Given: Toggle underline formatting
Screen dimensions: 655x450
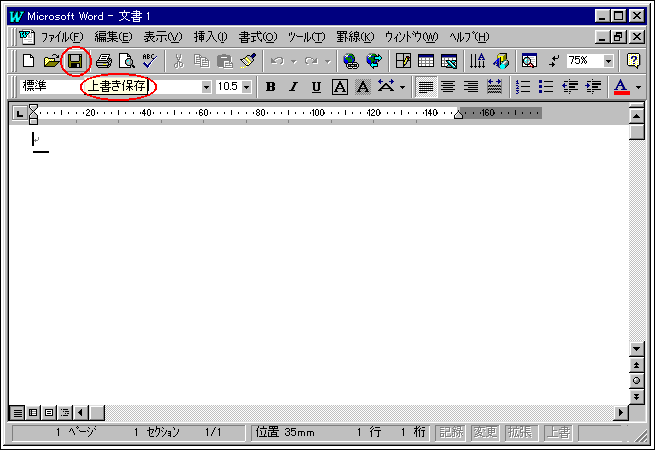Looking at the screenshot, I should [x=317, y=86].
